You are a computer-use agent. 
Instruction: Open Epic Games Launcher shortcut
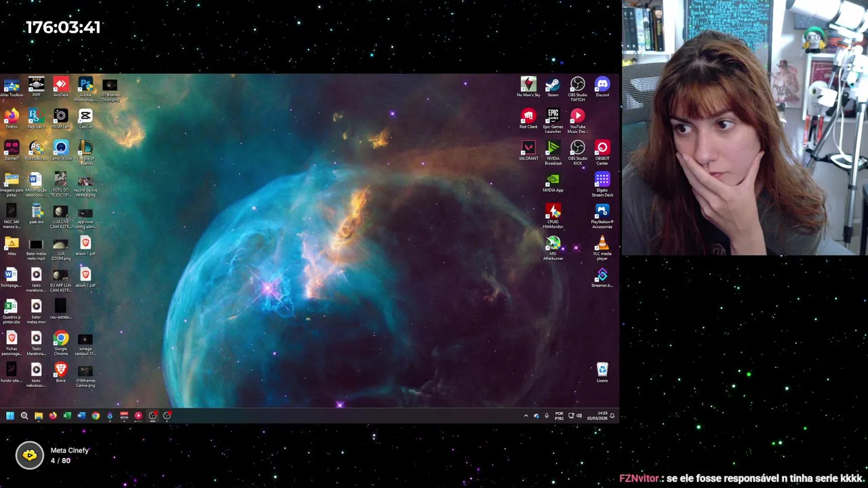tap(553, 121)
